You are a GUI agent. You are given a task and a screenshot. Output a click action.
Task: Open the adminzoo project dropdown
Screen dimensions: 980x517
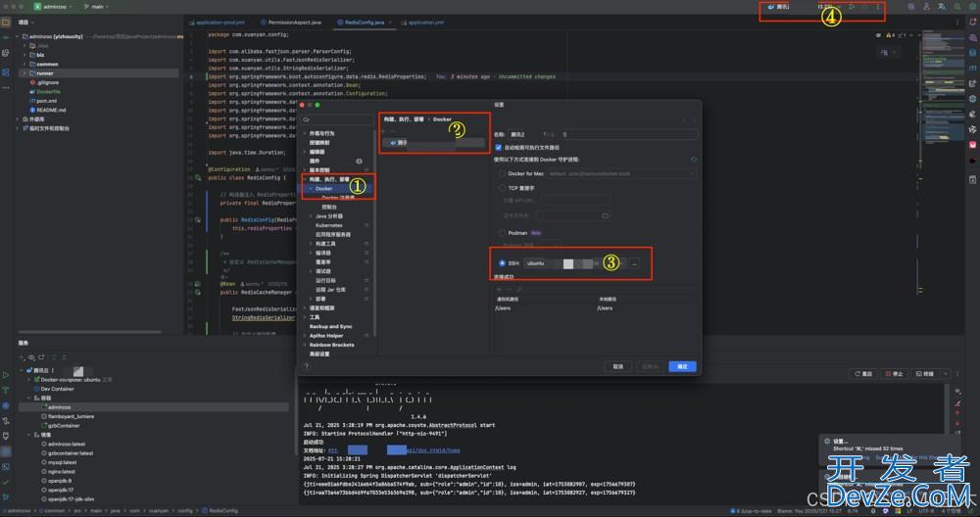[x=53, y=6]
